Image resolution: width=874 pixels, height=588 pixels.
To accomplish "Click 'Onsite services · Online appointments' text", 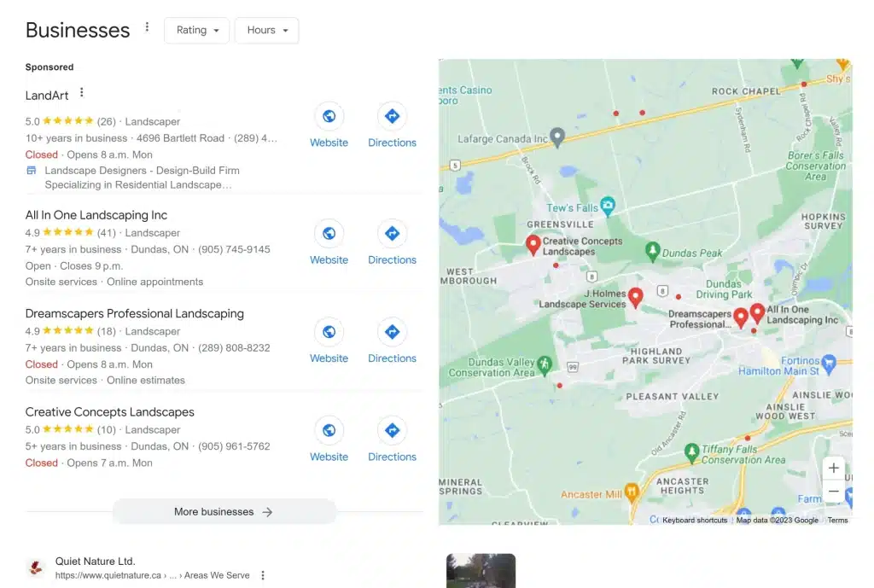I will [x=114, y=282].
